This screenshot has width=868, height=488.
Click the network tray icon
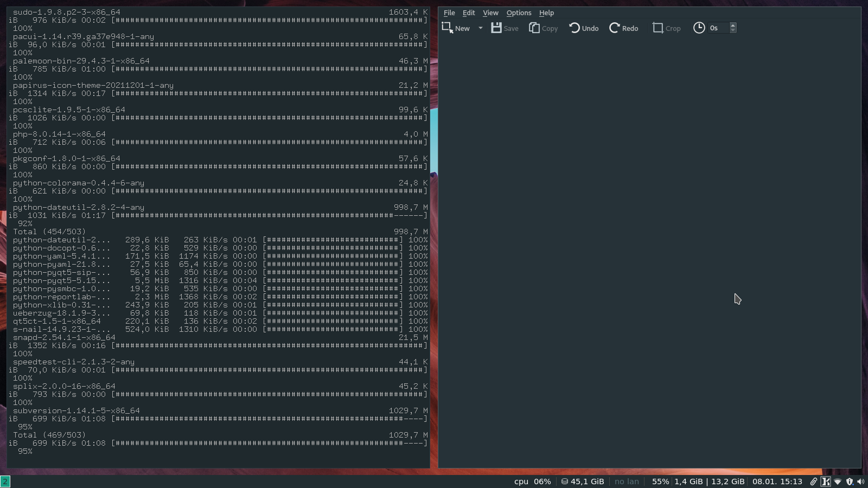[837, 481]
